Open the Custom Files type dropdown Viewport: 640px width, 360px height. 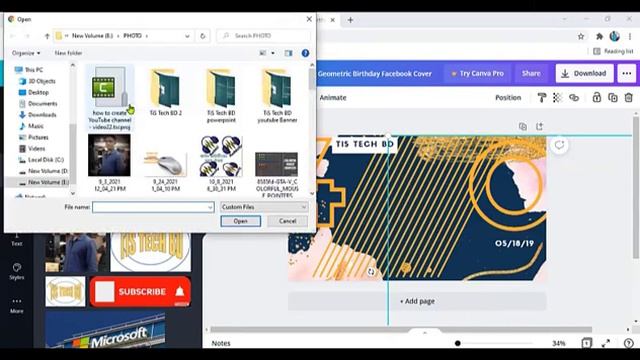point(264,207)
